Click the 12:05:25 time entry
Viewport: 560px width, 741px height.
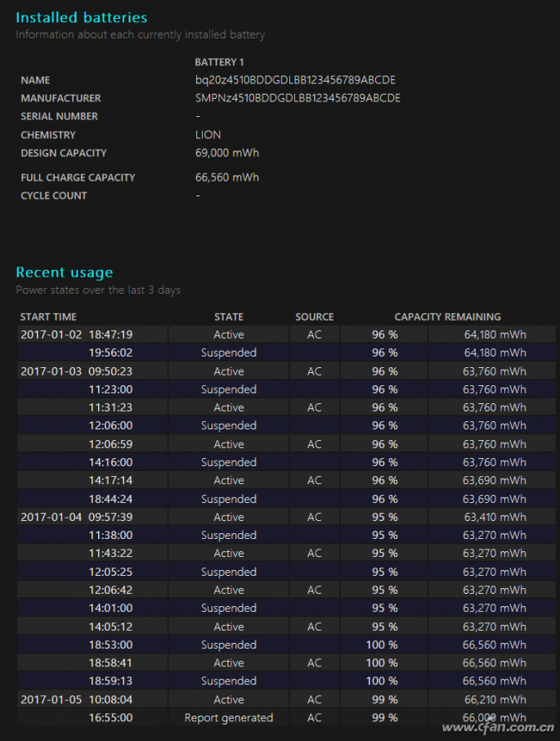tap(110, 572)
